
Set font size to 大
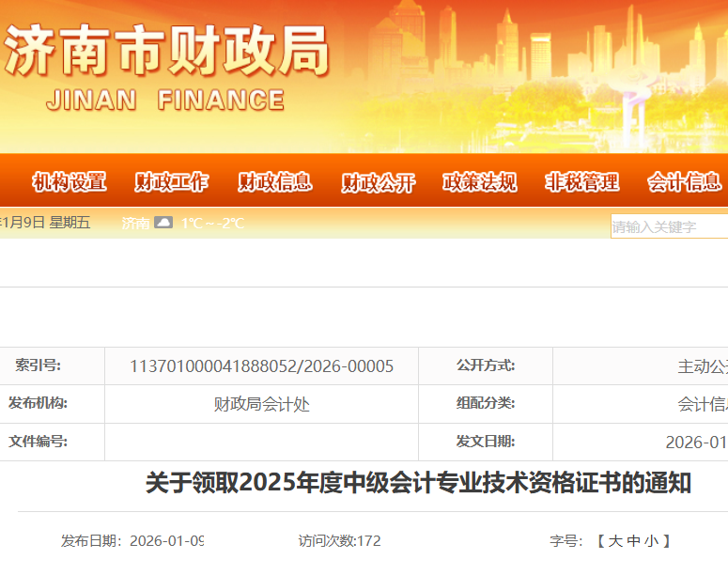[615, 541]
